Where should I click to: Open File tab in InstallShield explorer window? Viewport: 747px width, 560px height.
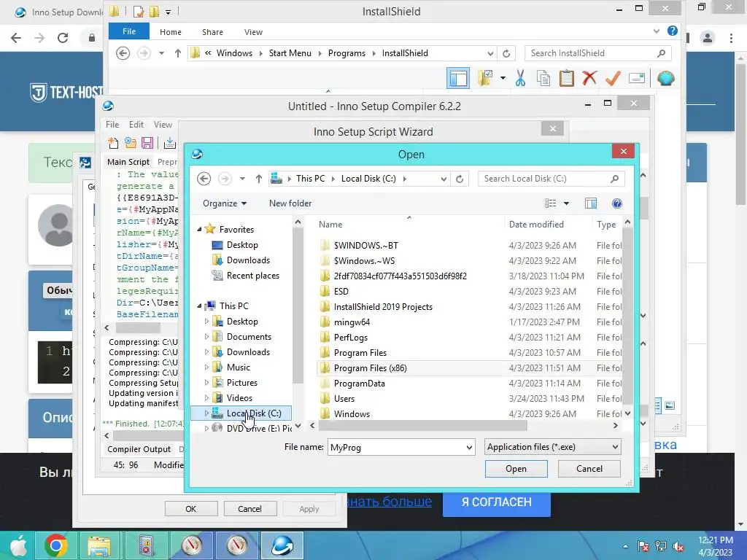pyautogui.click(x=128, y=31)
